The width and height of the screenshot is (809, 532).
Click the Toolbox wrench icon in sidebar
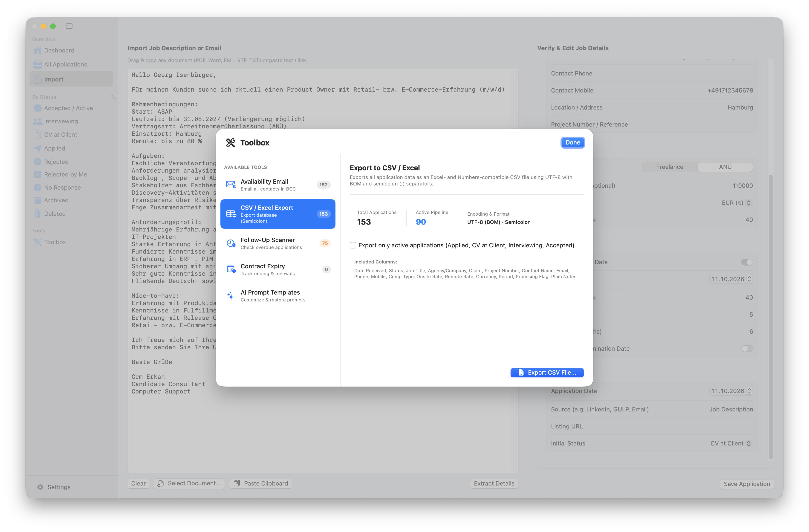(x=38, y=242)
